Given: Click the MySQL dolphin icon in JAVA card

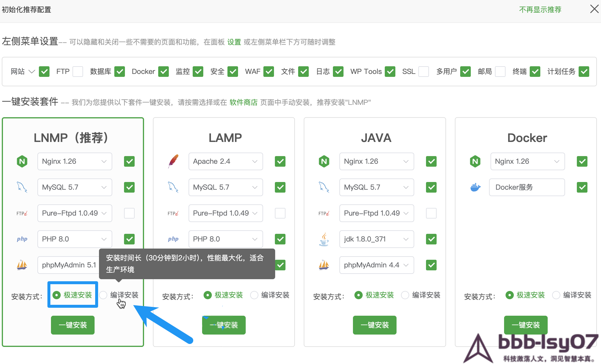Looking at the screenshot, I should pos(324,187).
